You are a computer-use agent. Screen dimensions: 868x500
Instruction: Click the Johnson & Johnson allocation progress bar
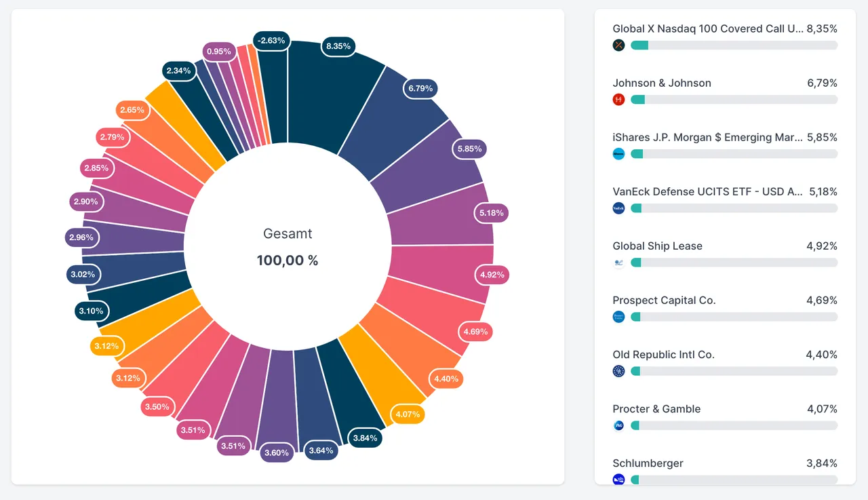pos(734,100)
